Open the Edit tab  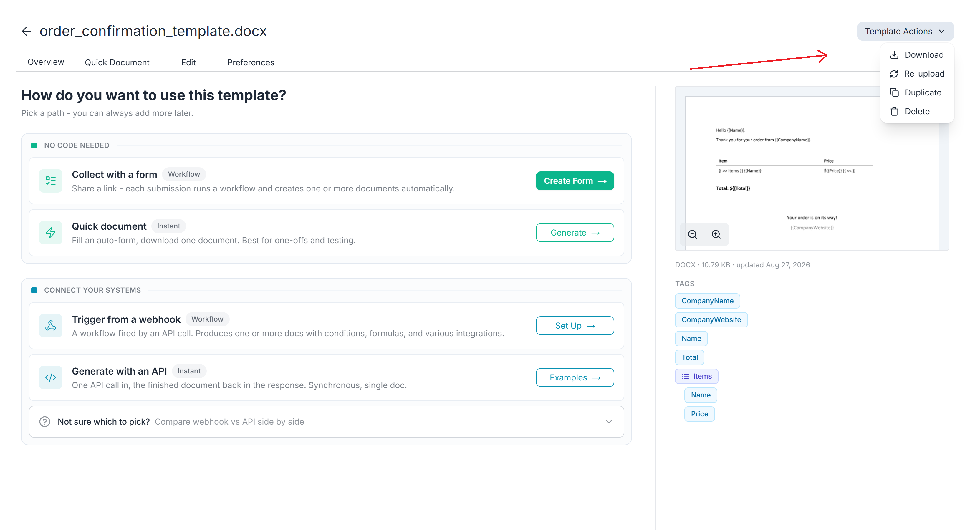(188, 62)
